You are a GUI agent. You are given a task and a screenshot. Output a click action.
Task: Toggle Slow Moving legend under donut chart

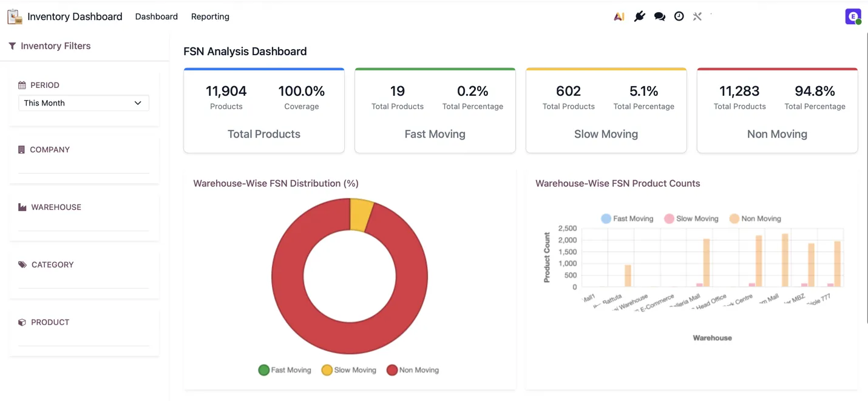click(349, 370)
